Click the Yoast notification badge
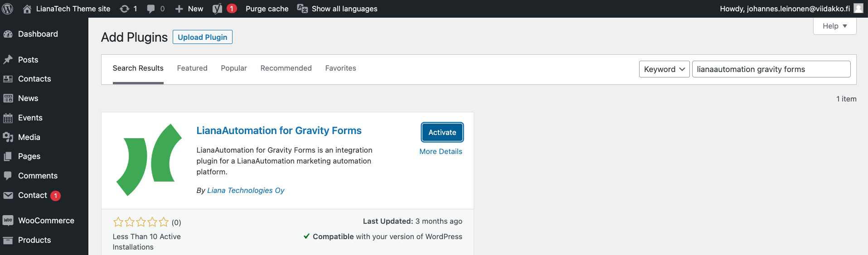This screenshot has width=868, height=255. pyautogui.click(x=232, y=9)
